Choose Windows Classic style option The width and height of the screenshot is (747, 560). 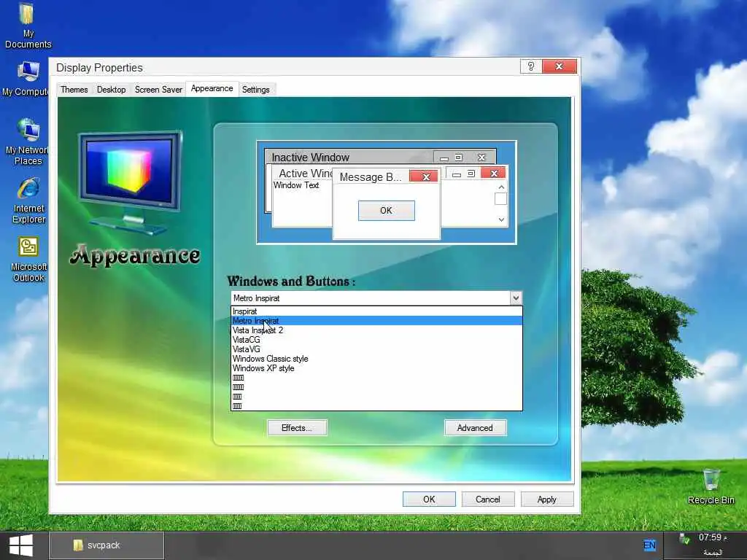376,359
